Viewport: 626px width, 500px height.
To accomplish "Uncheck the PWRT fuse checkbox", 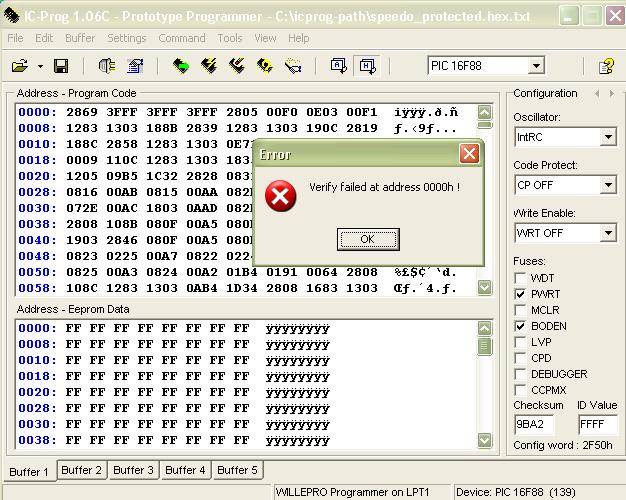I will pyautogui.click(x=521, y=294).
